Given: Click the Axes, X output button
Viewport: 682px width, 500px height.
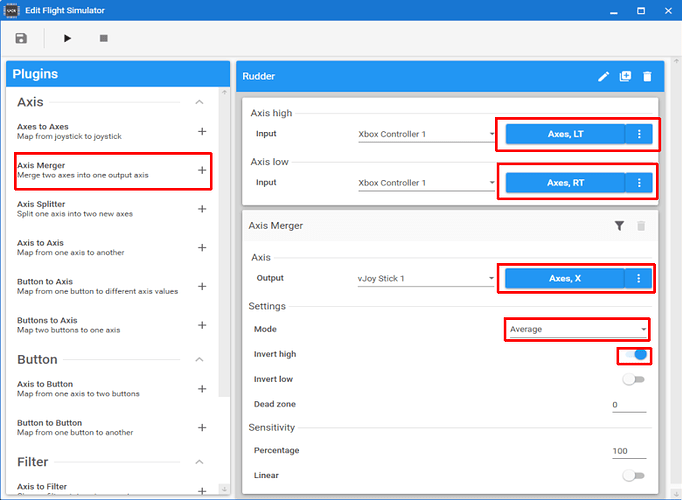Looking at the screenshot, I should click(565, 278).
